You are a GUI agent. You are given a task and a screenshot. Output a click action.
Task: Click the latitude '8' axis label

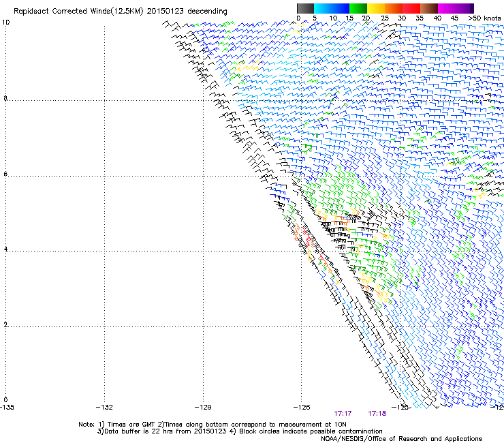click(5, 98)
